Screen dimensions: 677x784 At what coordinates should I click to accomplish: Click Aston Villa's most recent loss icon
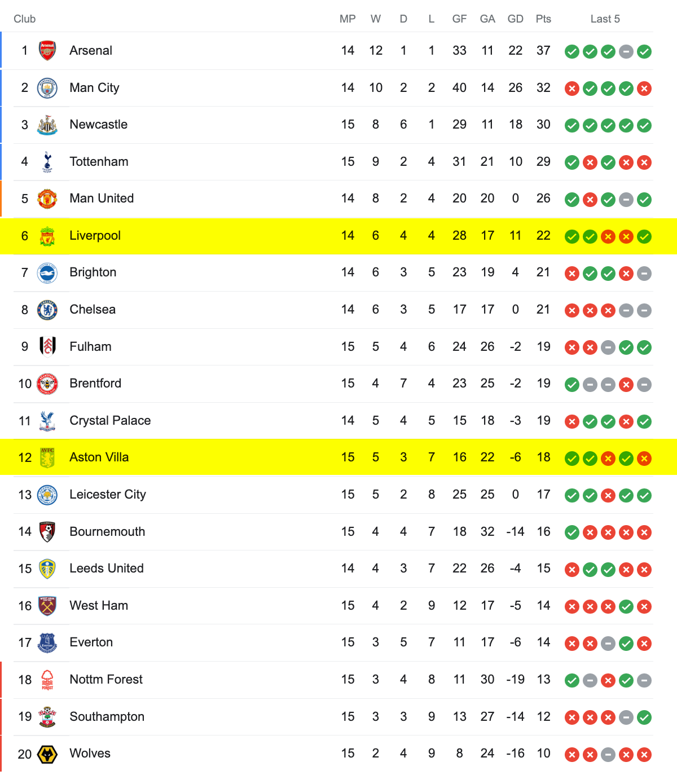pos(644,459)
